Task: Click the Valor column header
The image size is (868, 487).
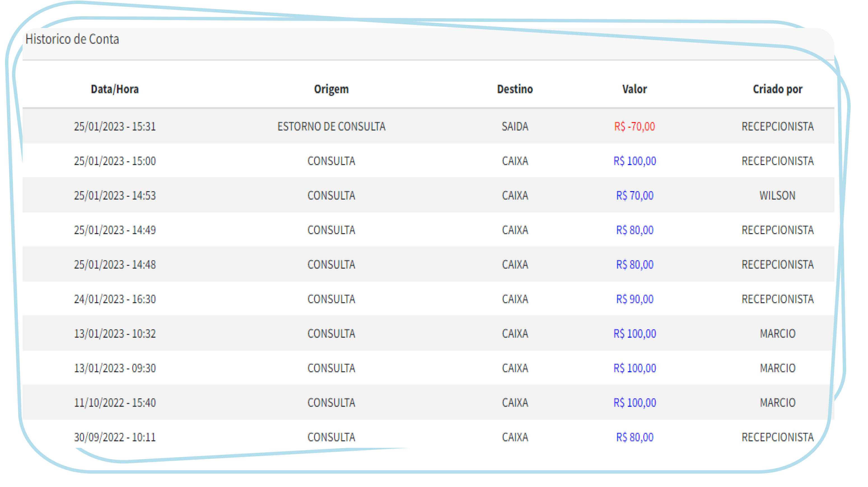Action: coord(634,89)
